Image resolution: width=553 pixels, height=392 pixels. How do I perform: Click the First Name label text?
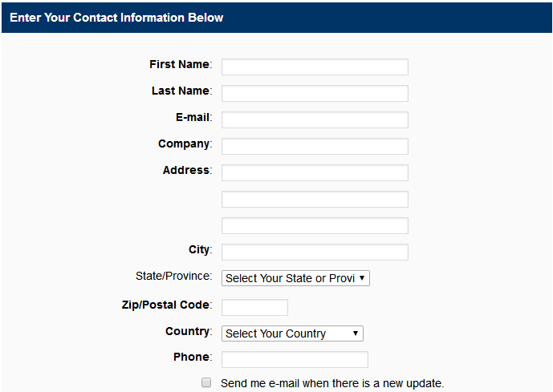point(180,64)
